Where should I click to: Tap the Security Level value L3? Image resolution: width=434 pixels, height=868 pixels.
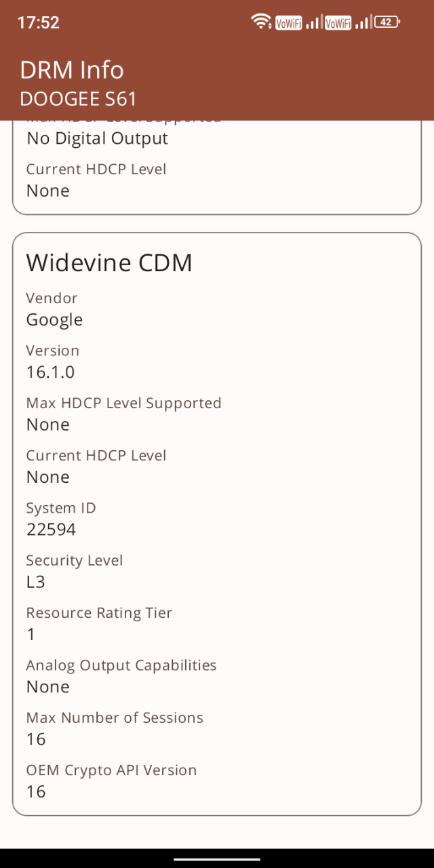(36, 582)
